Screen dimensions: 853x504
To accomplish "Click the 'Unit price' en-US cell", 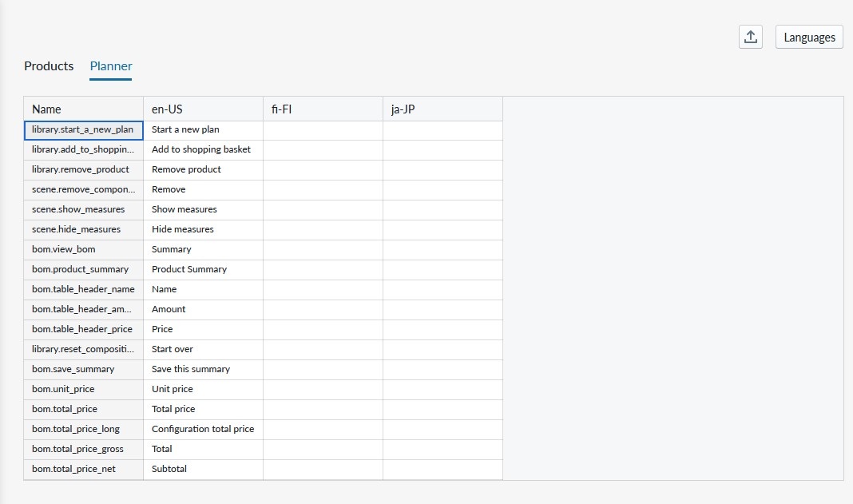I will pos(204,390).
